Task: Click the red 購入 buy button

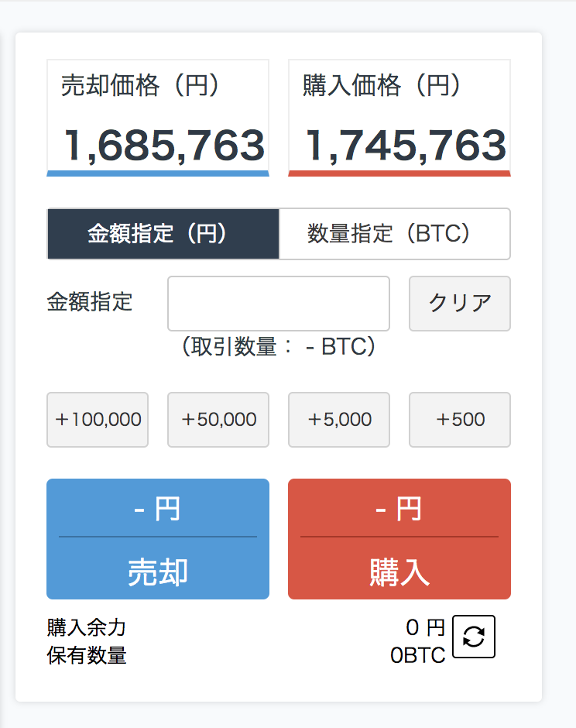Action: pyautogui.click(x=399, y=539)
